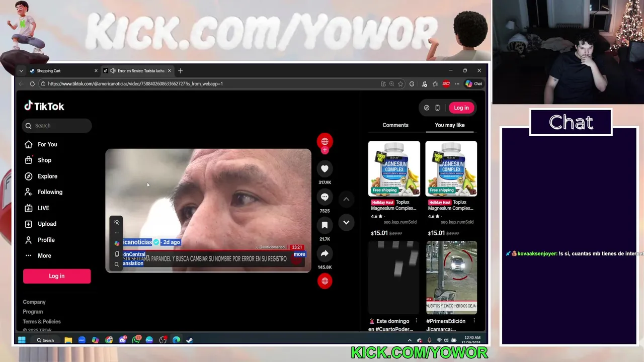This screenshot has width=644, height=362.
Task: Open options for 'Este domingo en #CuartoPoder' video
Action: (416, 321)
